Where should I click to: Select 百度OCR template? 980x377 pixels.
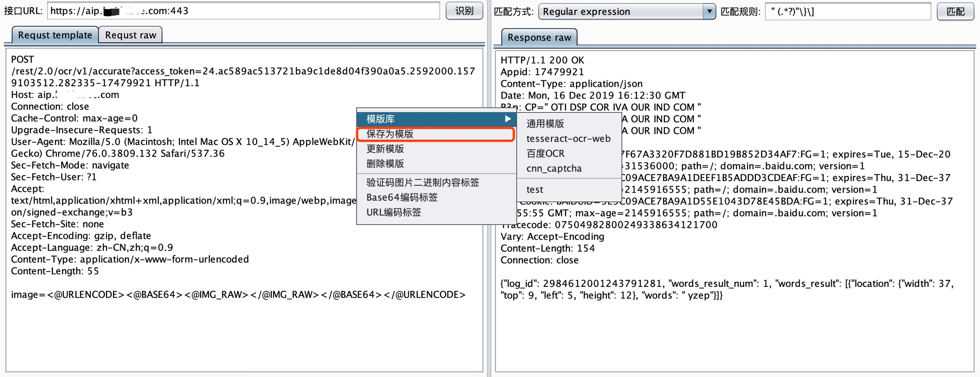click(x=545, y=153)
